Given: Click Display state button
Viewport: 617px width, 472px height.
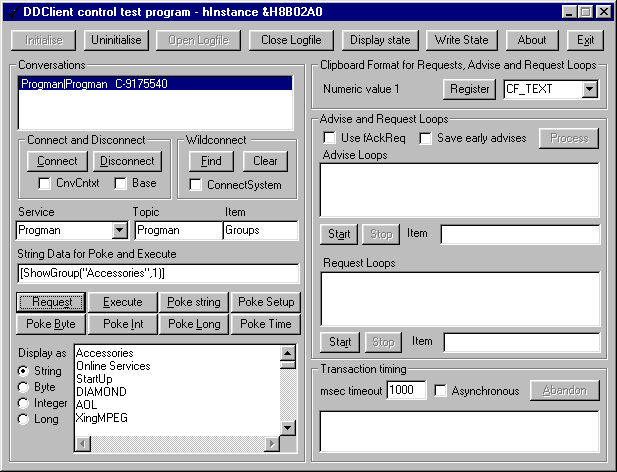Looking at the screenshot, I should 380,40.
